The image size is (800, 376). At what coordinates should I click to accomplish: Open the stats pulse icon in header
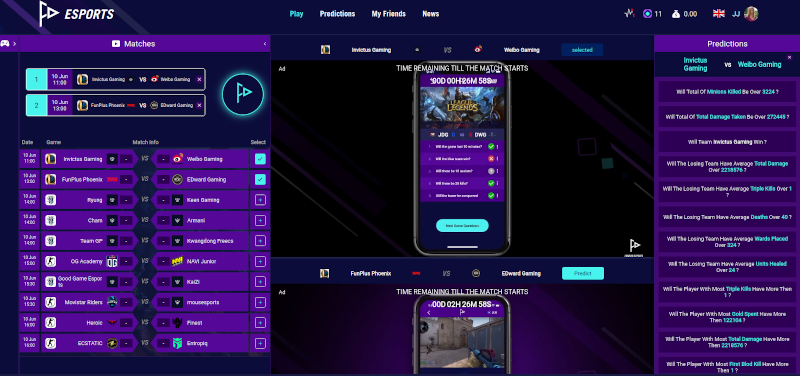(x=629, y=14)
